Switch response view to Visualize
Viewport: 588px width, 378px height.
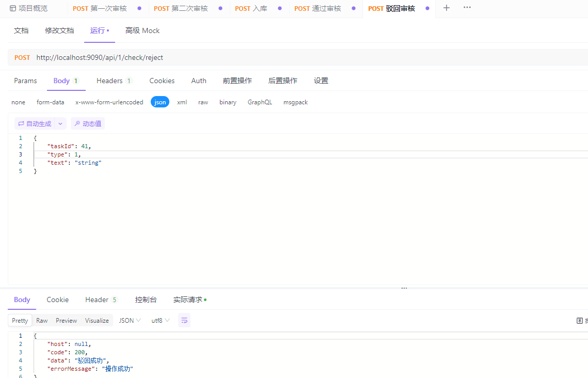(x=97, y=320)
